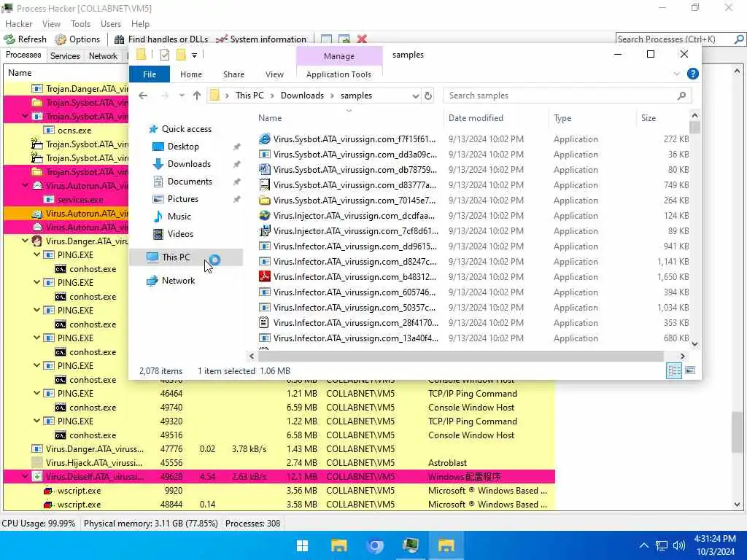
Task: Click Explorer vertical scrollbar down arrow
Action: 694,344
